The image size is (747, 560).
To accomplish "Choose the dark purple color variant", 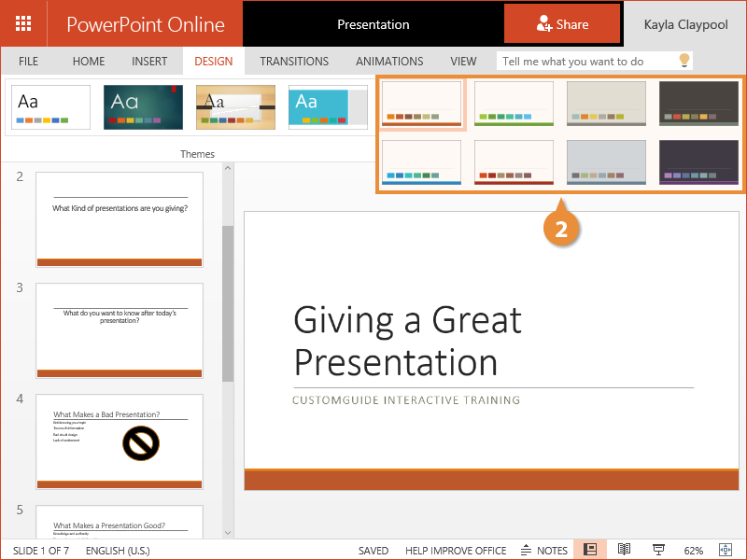I will pos(698,162).
